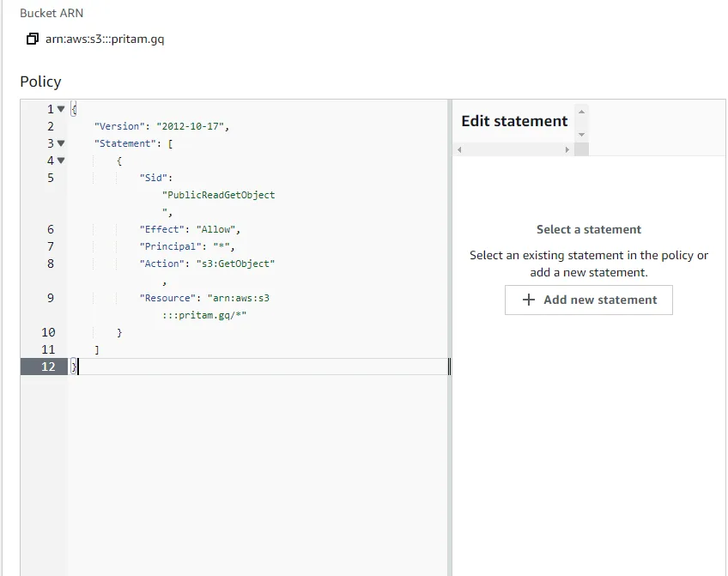
Task: Click the Select a statement heading text
Action: (589, 229)
